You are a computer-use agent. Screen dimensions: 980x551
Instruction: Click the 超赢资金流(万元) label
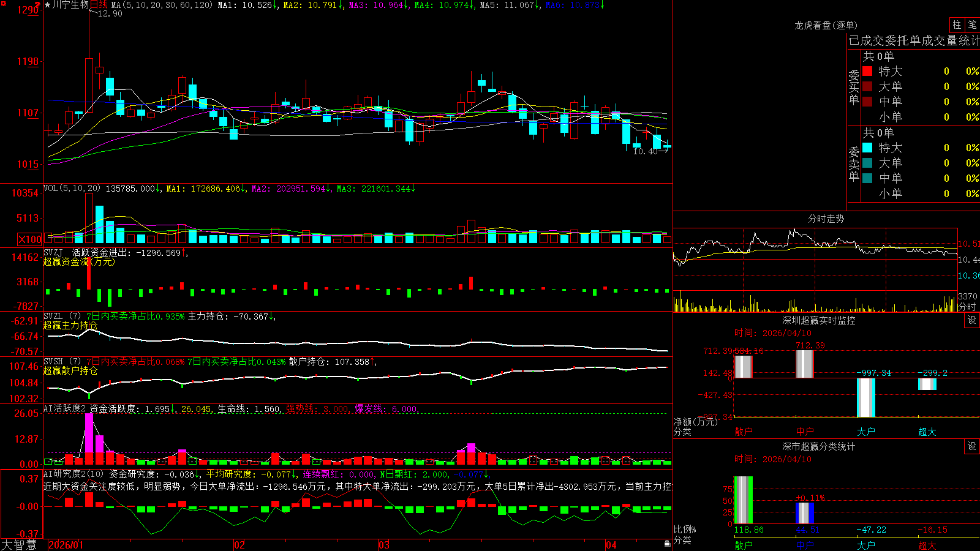pyautogui.click(x=79, y=261)
